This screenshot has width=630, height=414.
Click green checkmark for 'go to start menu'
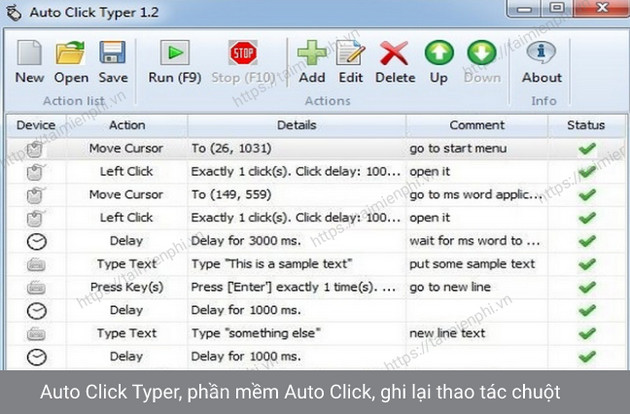[x=587, y=148]
